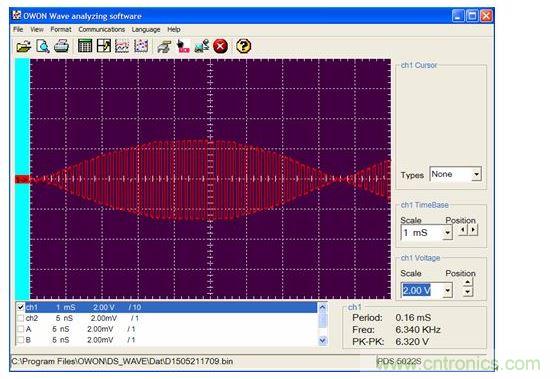Tick the checkbox for waveform A
This screenshot has height=379, width=560.
click(x=21, y=329)
